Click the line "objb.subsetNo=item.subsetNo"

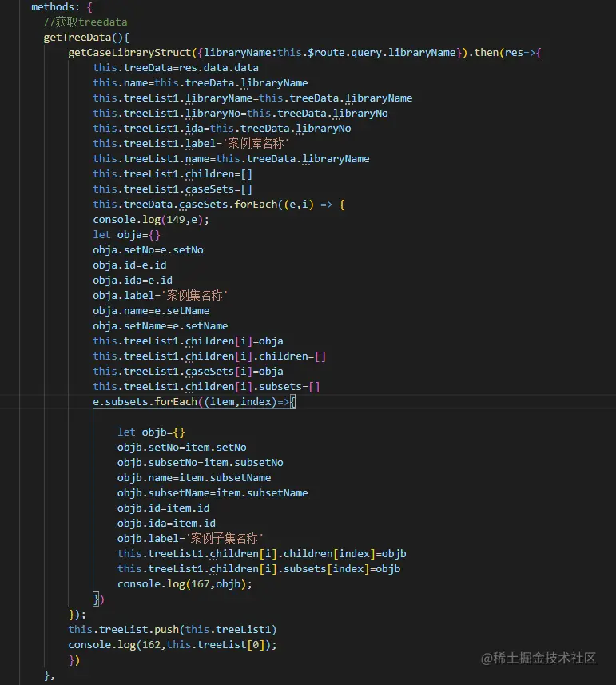pos(200,463)
